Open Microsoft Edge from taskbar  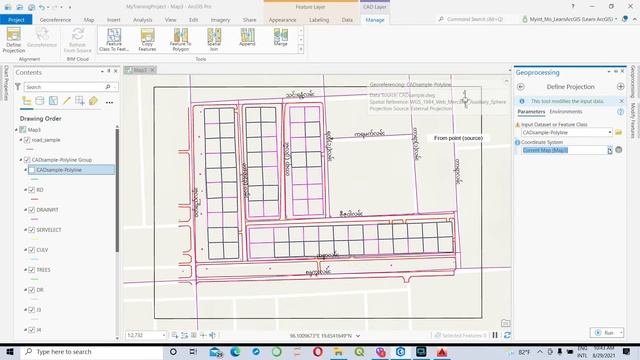pos(236,351)
